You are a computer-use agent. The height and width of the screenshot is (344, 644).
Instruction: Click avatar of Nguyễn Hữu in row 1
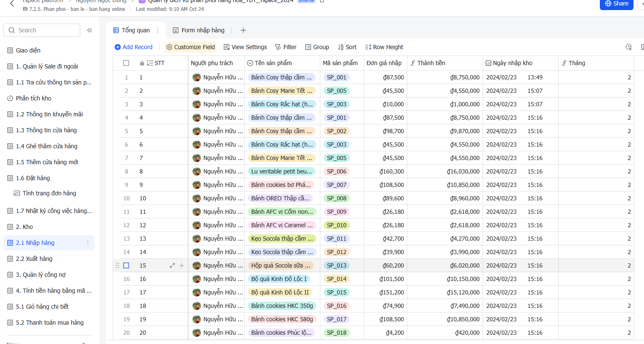(x=196, y=77)
